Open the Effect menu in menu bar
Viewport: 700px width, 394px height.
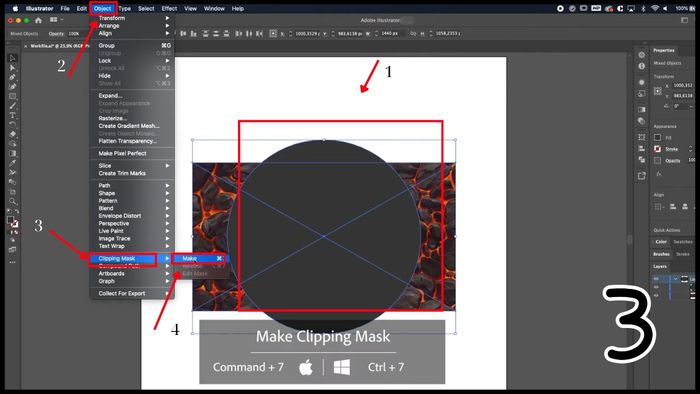(x=169, y=8)
